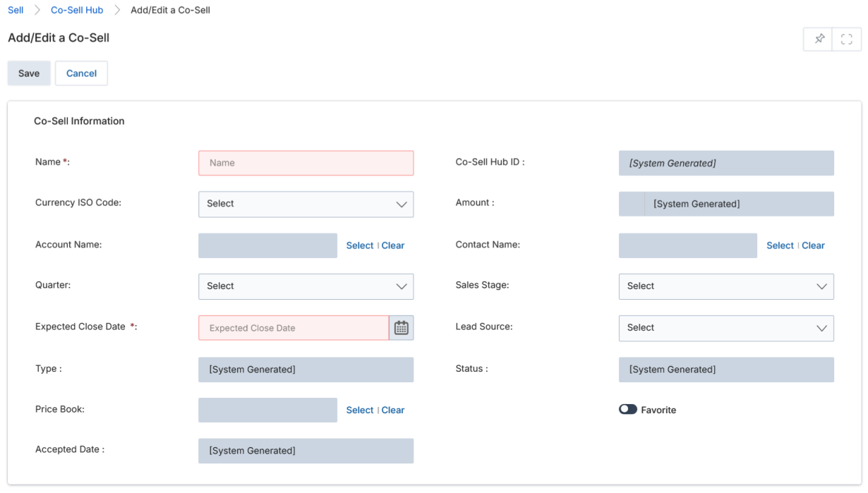The image size is (868, 493).
Task: Select a Price Book via Select link
Action: [359, 410]
